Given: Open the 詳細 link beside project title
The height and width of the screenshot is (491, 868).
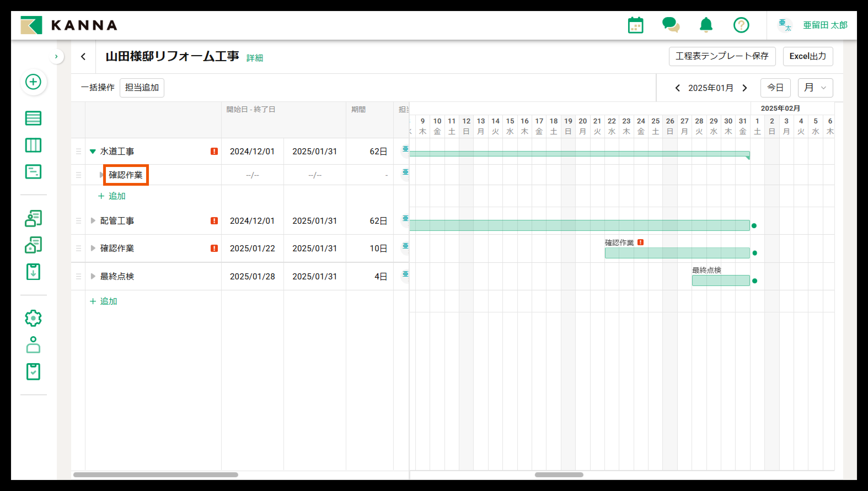Looking at the screenshot, I should pos(254,58).
